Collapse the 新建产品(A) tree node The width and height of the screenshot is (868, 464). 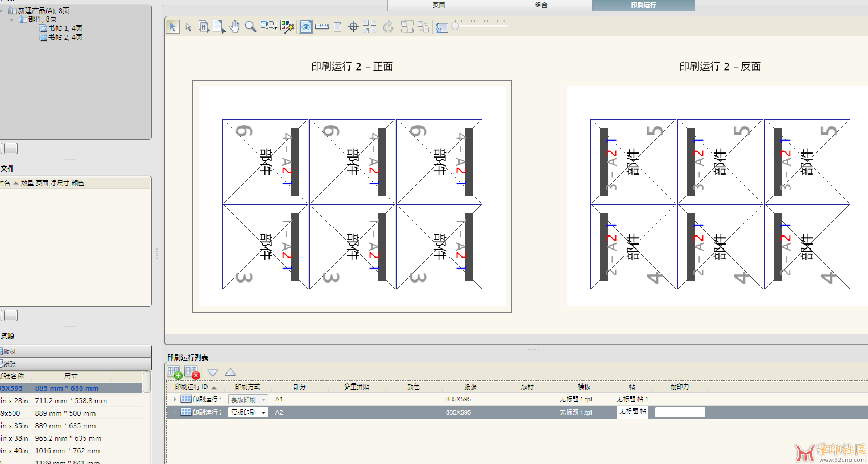point(2,11)
